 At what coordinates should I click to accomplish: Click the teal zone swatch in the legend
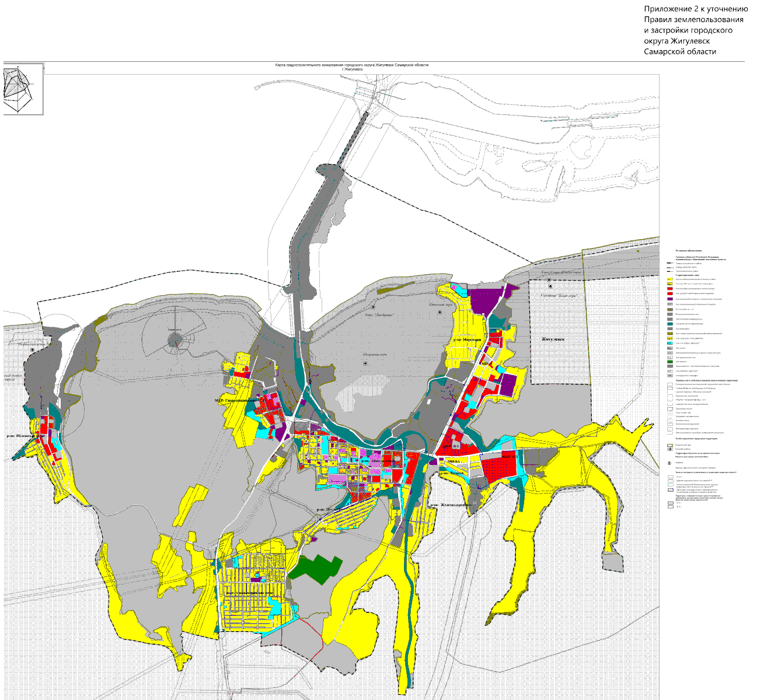(671, 323)
